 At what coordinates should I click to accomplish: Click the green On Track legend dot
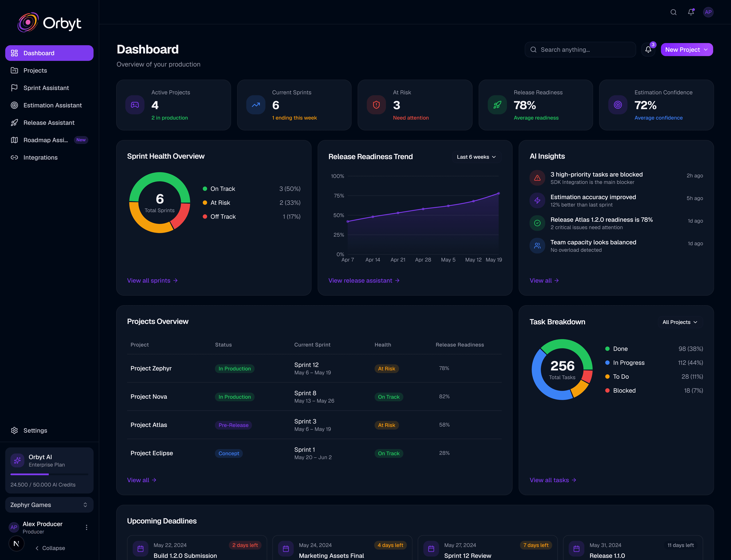pos(205,189)
